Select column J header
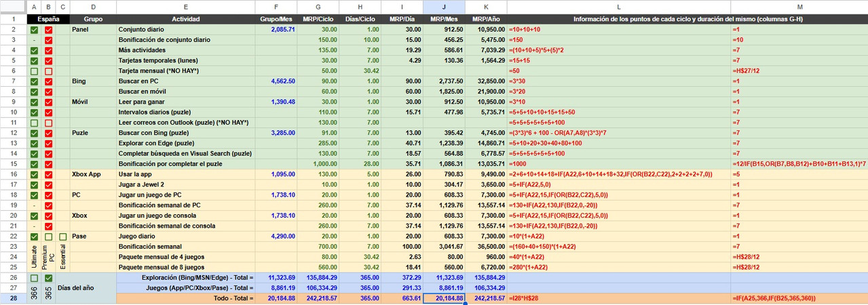Screen dimensions: 868x305 444,6
